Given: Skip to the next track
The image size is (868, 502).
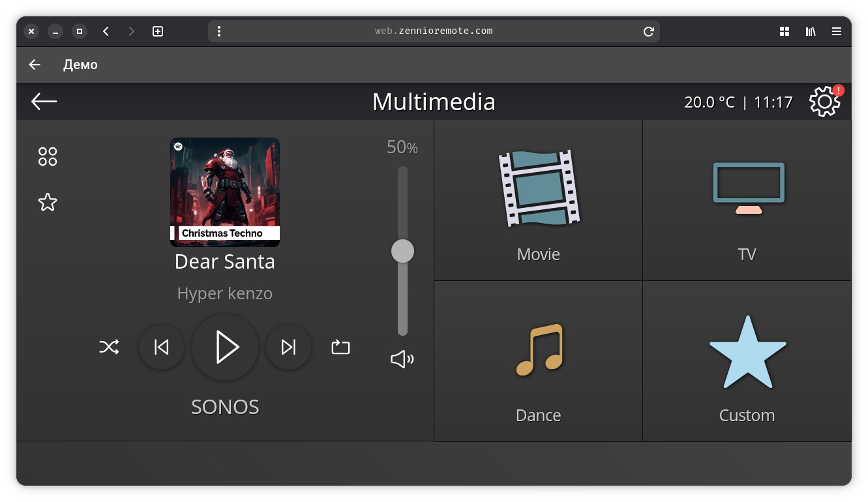Looking at the screenshot, I should 288,347.
